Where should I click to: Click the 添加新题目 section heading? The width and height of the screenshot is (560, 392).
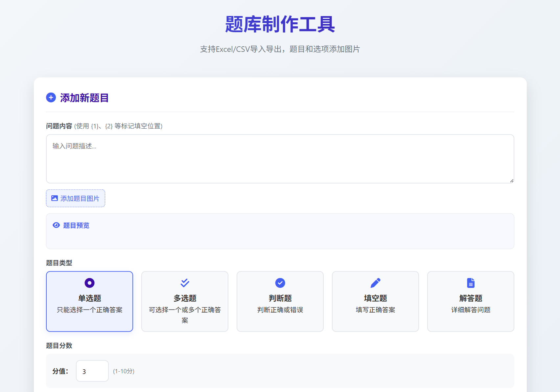click(x=84, y=98)
